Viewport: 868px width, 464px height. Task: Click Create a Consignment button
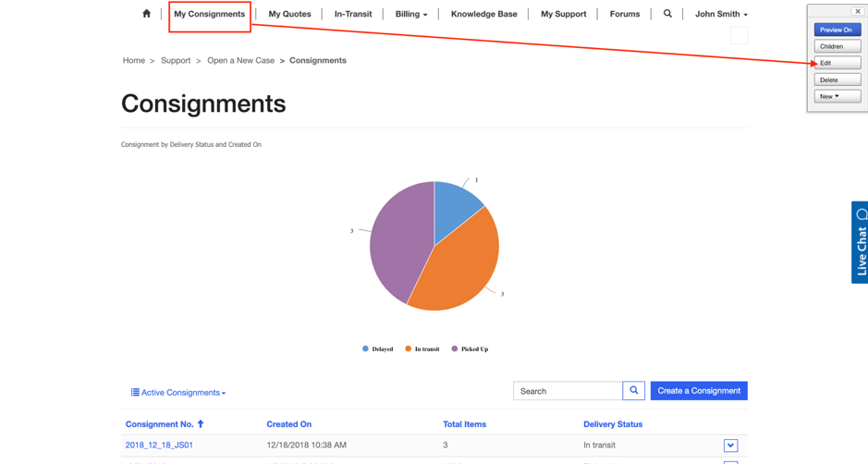coord(698,391)
